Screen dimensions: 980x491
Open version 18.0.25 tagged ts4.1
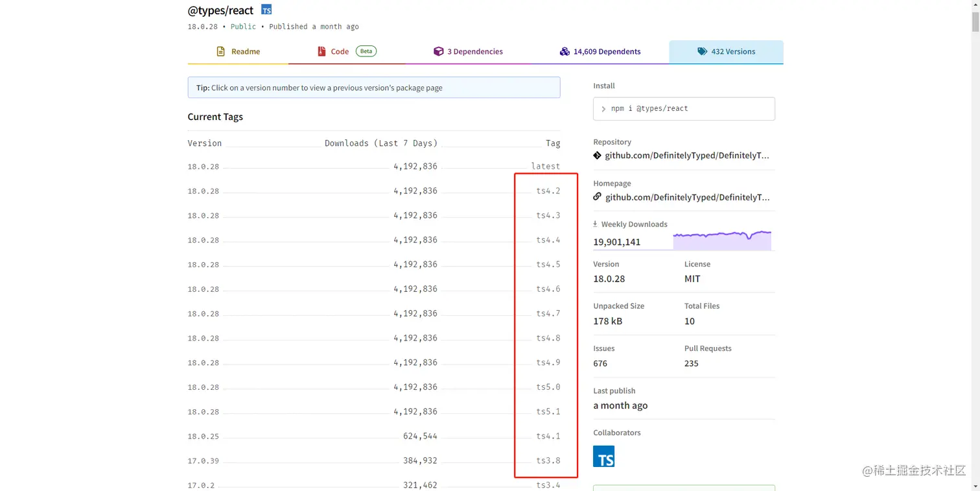[x=204, y=437]
